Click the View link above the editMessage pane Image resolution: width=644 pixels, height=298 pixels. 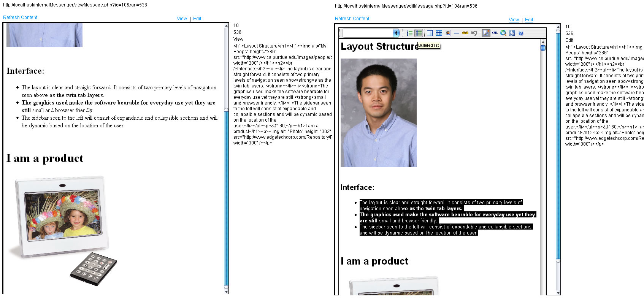[x=514, y=20]
